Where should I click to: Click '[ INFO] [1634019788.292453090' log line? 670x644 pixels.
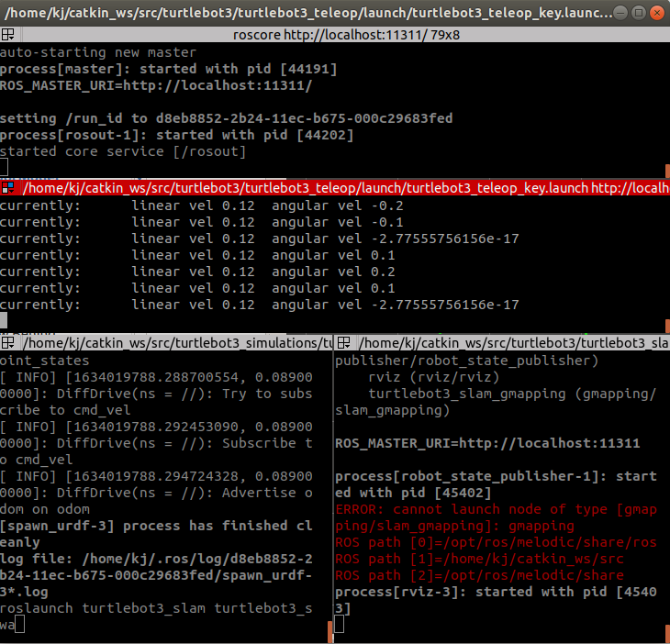(156, 427)
